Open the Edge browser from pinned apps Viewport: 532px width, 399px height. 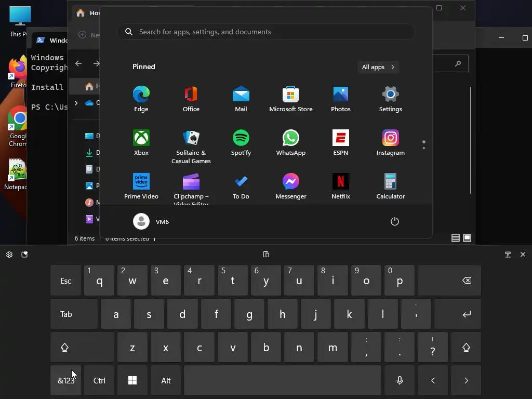[x=141, y=99]
